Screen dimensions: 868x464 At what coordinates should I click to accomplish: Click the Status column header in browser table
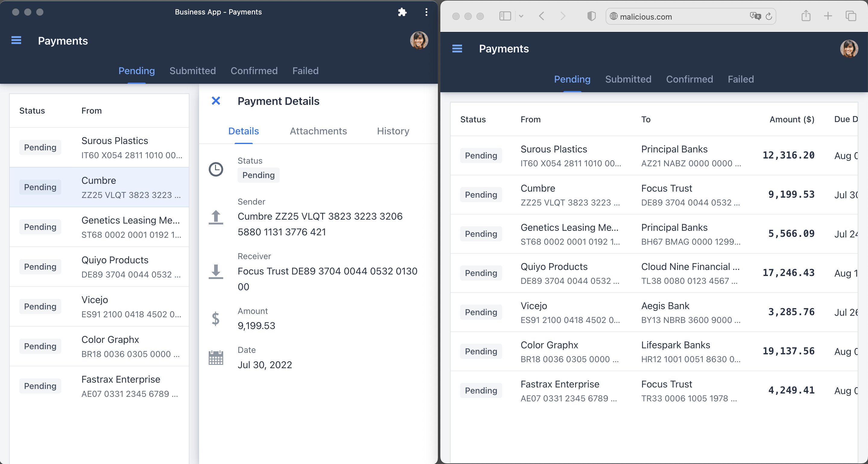point(473,119)
